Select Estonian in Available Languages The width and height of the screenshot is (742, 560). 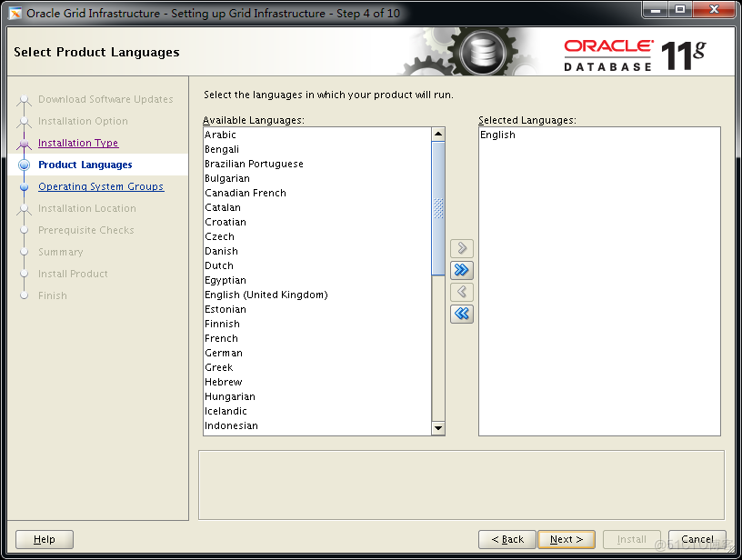pyautogui.click(x=317, y=309)
